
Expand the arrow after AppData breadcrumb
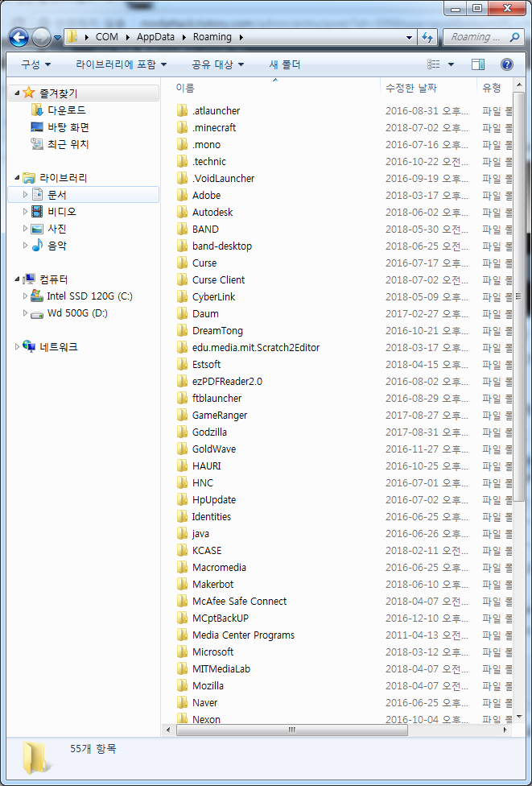pos(184,37)
